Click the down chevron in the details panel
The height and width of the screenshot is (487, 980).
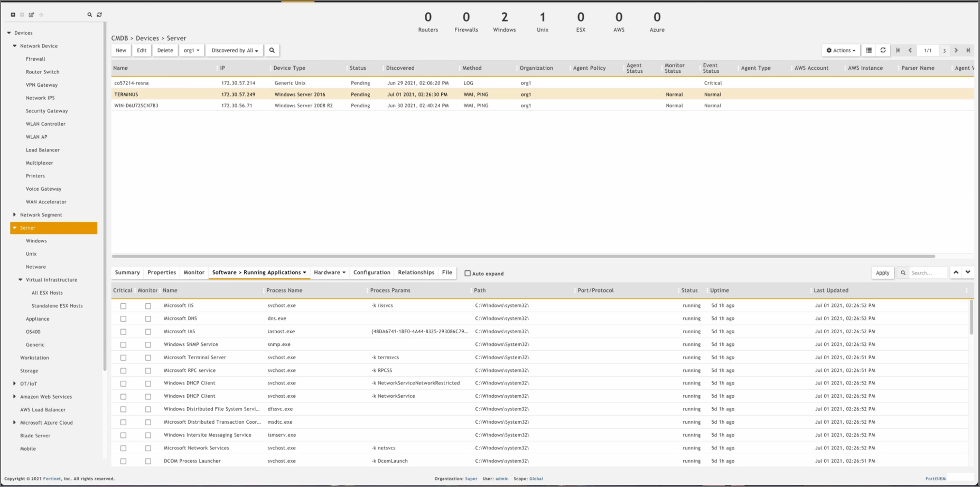(968, 273)
